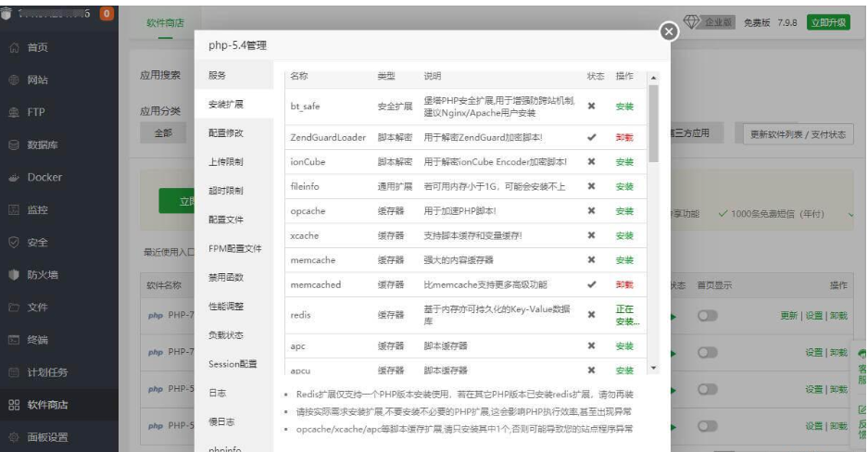
Task: Select the 安装扩展 tab
Action: pos(234,104)
